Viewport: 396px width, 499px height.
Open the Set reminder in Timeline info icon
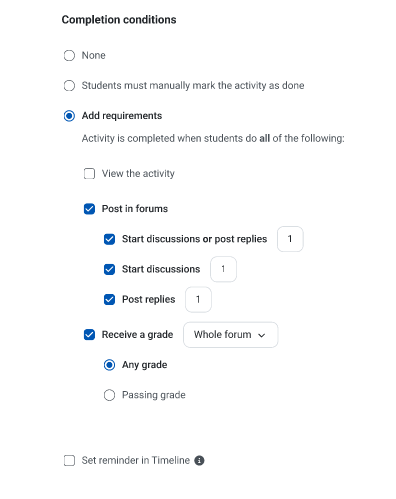coord(199,460)
